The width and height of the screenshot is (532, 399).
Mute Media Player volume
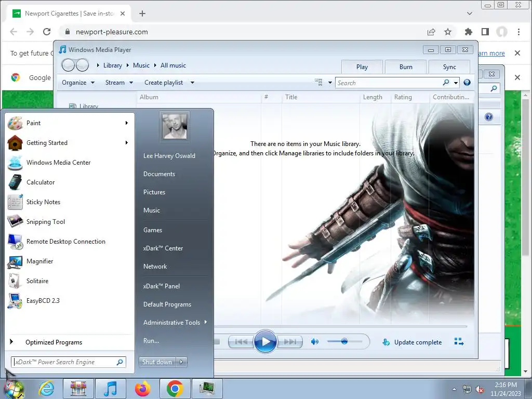(x=314, y=342)
